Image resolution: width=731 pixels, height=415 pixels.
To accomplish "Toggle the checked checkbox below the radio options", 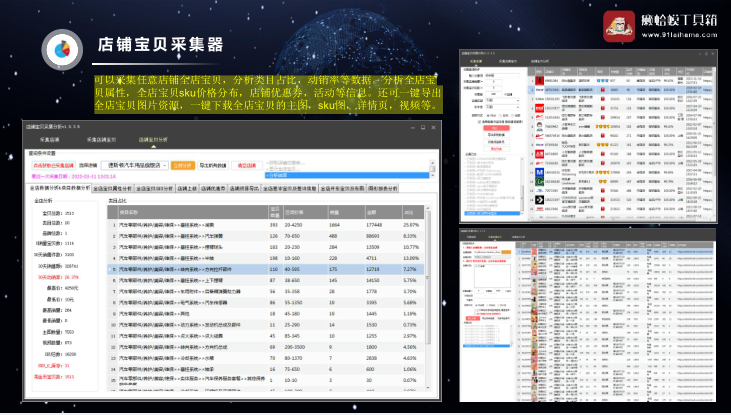I will 479,122.
